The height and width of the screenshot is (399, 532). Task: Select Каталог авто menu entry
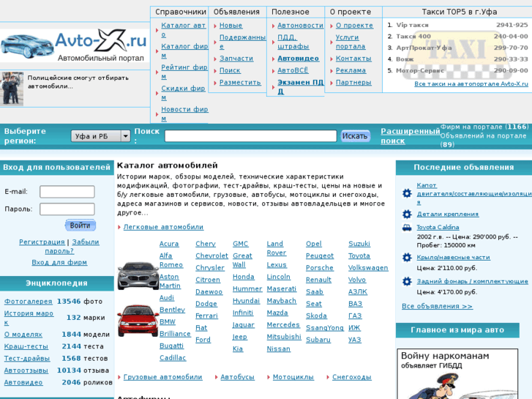coord(184,30)
